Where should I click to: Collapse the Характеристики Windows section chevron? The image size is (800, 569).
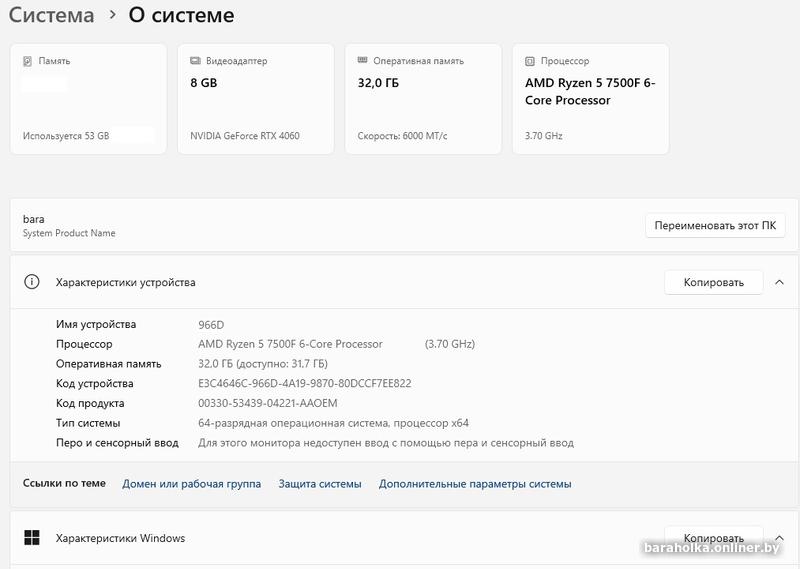coord(779,538)
